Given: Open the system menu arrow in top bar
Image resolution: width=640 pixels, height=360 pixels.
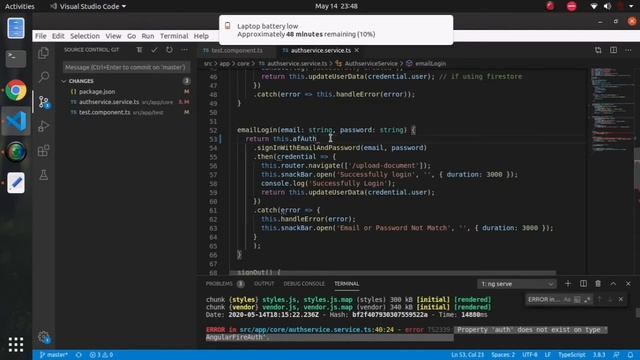Looking at the screenshot, I should coord(631,6).
